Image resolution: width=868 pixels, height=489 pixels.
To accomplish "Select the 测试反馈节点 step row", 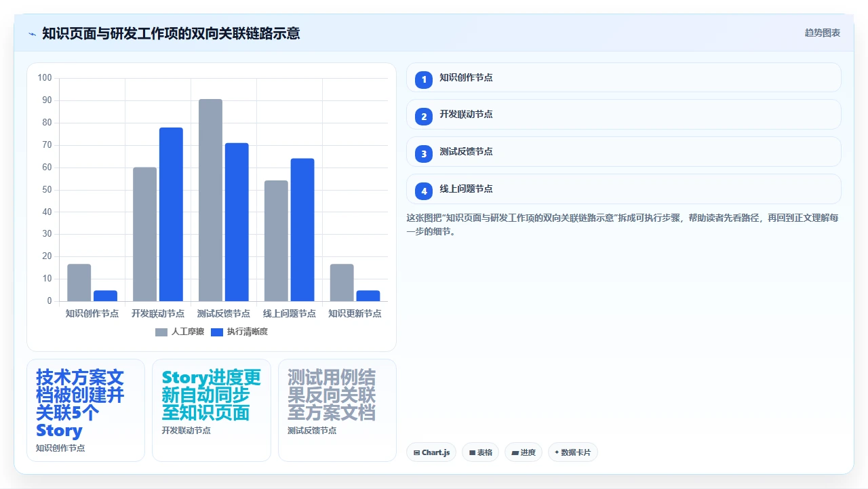I will point(623,152).
